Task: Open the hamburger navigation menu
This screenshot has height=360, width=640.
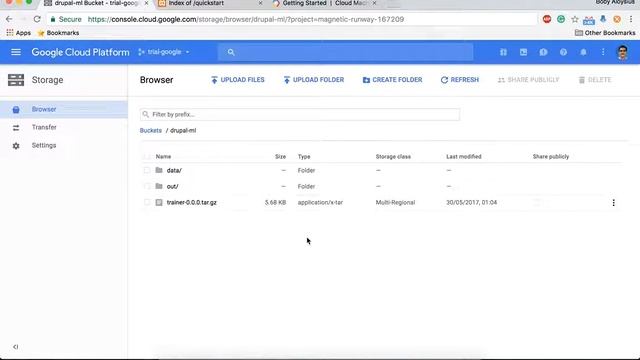Action: 16,52
